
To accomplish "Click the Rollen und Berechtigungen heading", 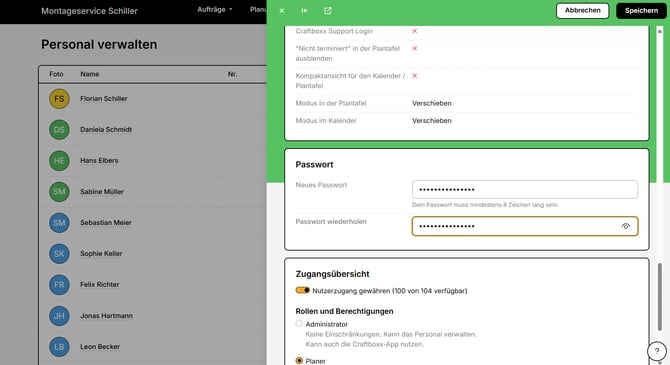I will 344,311.
